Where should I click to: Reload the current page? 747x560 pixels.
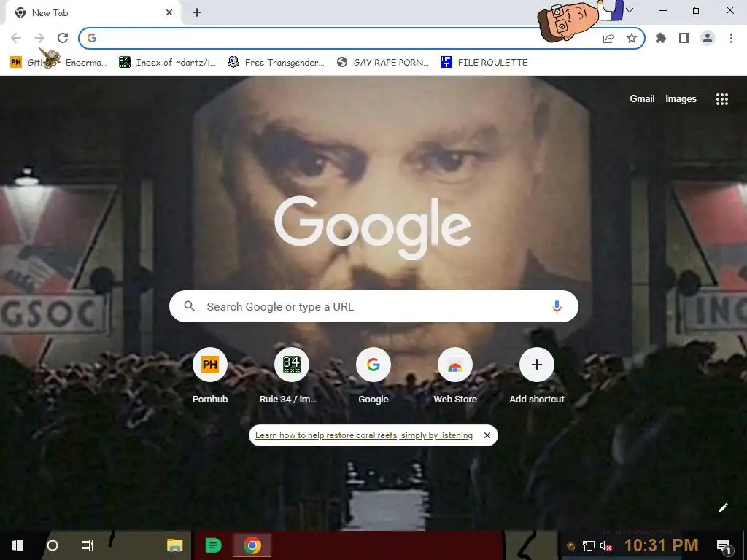pyautogui.click(x=63, y=38)
